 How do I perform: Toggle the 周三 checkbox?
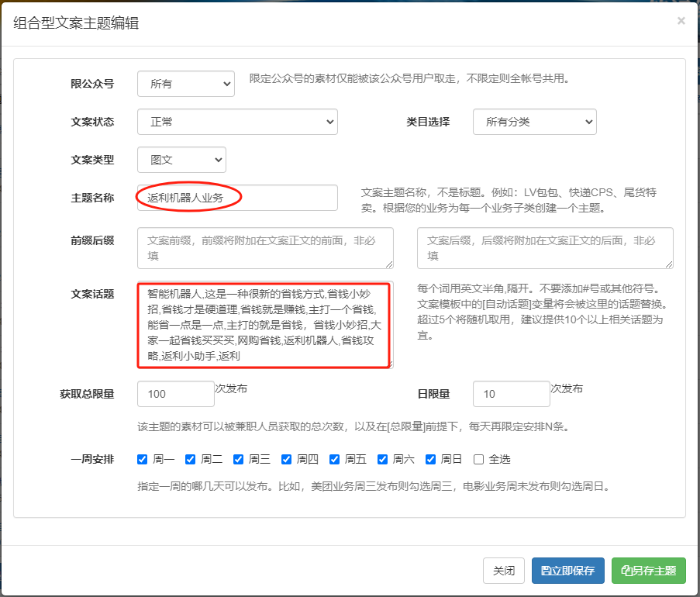[239, 460]
